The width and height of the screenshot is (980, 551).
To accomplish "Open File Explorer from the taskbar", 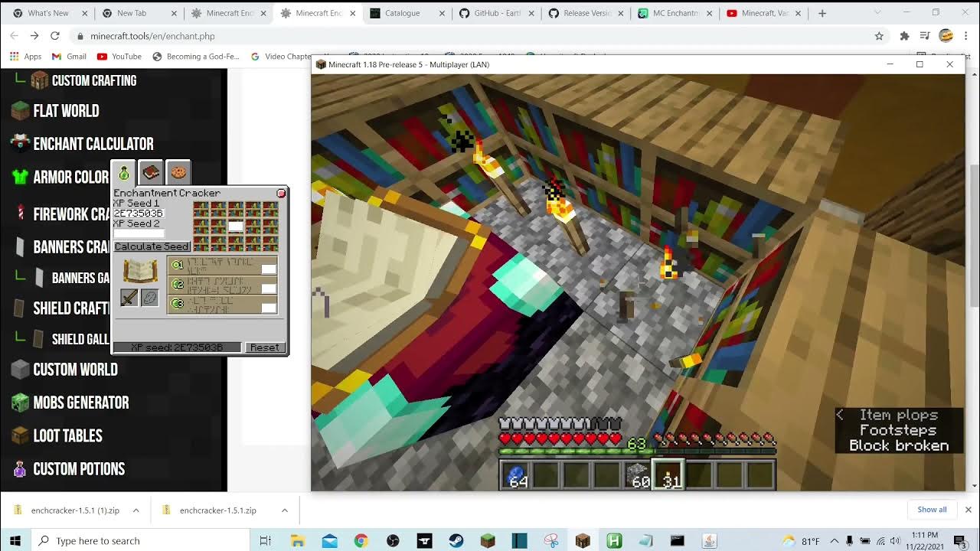I will [x=298, y=541].
